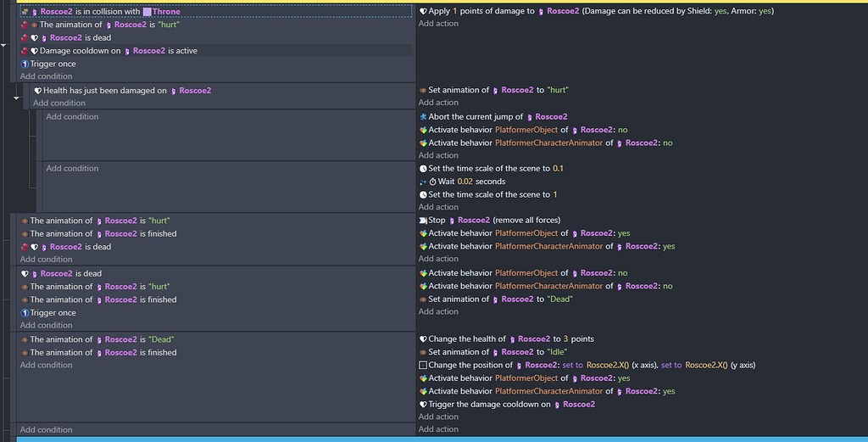
Task: Toggle inverted icon on Damage cooldown condition
Action: (x=25, y=51)
